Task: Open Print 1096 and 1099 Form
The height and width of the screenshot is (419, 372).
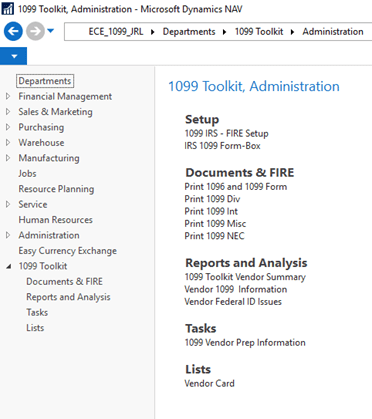Action: pos(236,187)
